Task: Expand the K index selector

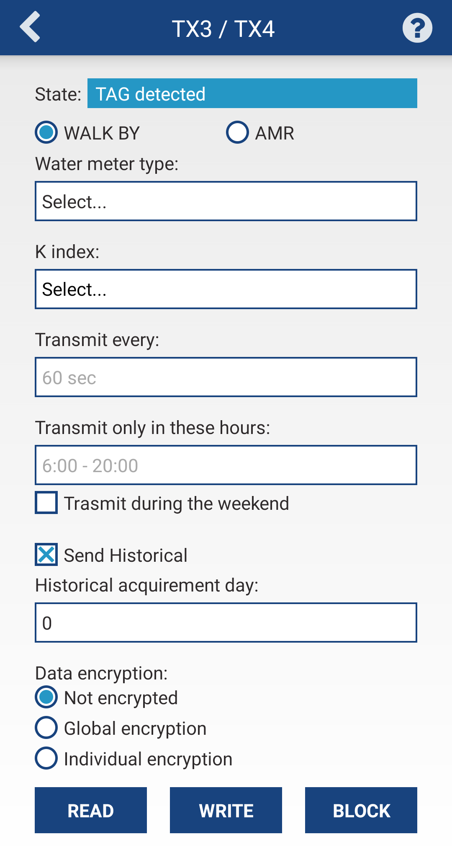Action: pyautogui.click(x=226, y=289)
